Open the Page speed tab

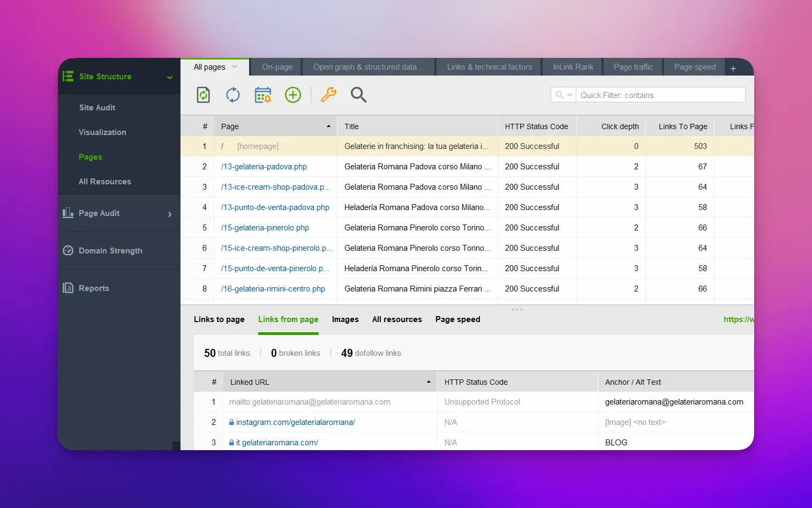point(695,66)
